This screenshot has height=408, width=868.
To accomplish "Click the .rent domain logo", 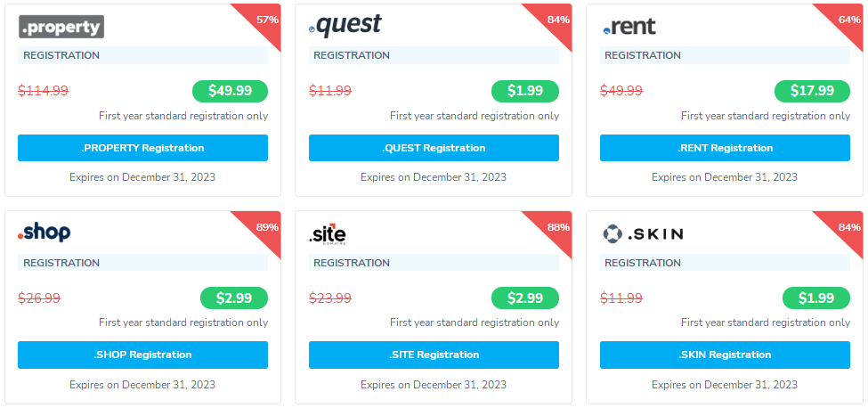I will click(629, 27).
